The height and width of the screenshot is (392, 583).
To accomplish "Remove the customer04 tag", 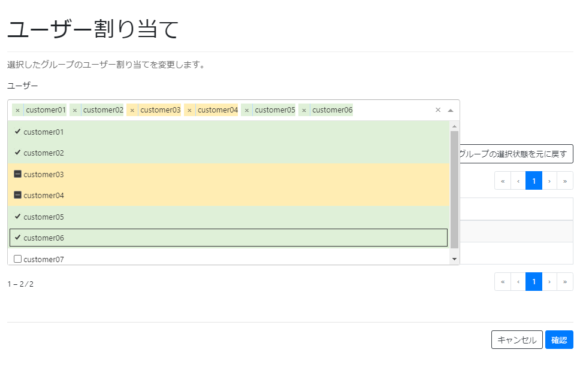I will [x=189, y=110].
